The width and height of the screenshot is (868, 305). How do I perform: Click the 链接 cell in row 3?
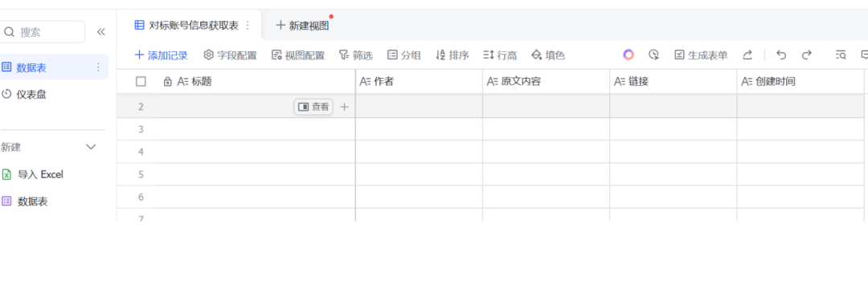pyautogui.click(x=674, y=129)
